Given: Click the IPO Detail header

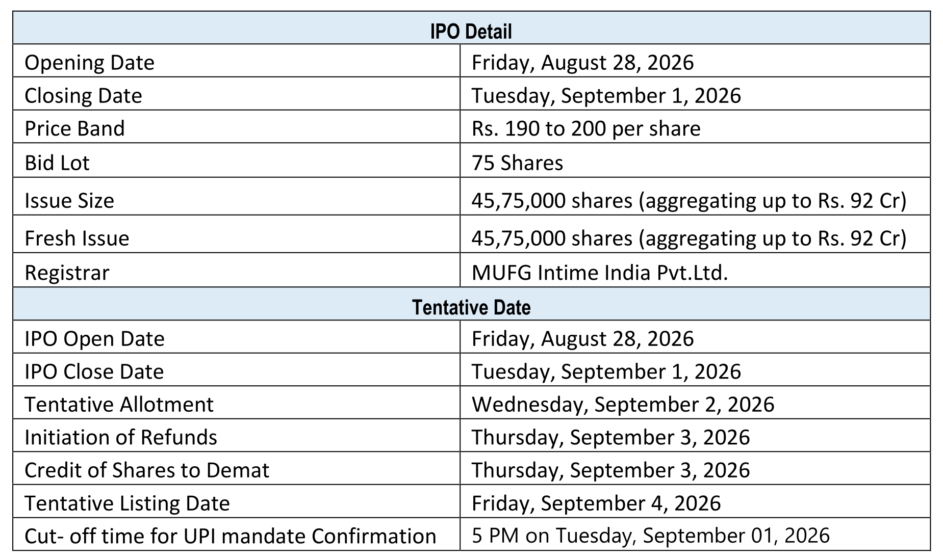Looking at the screenshot, I should point(471,32).
